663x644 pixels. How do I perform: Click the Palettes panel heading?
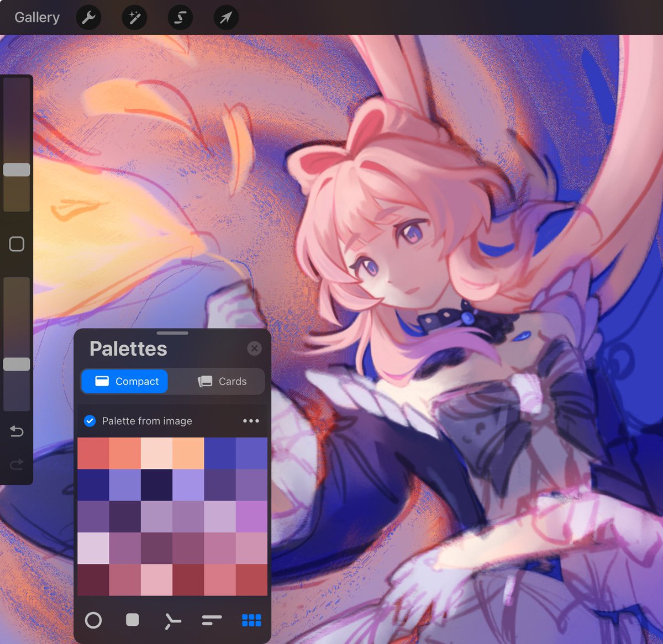click(x=128, y=349)
